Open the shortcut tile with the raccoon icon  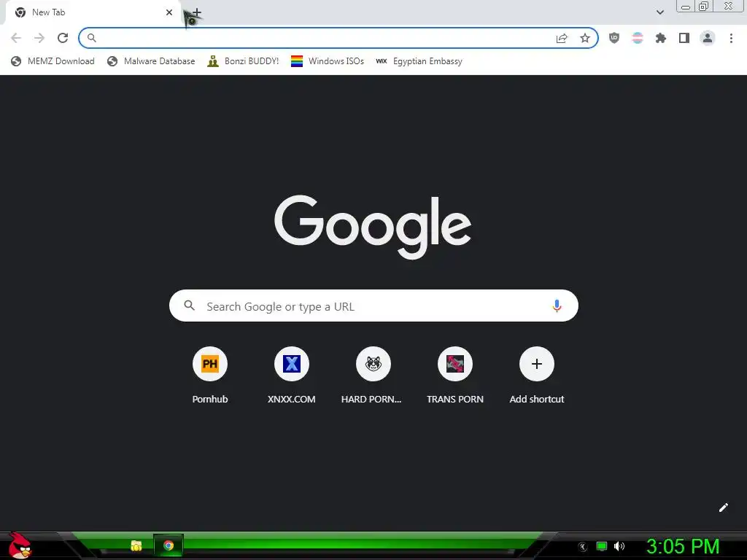coord(373,376)
